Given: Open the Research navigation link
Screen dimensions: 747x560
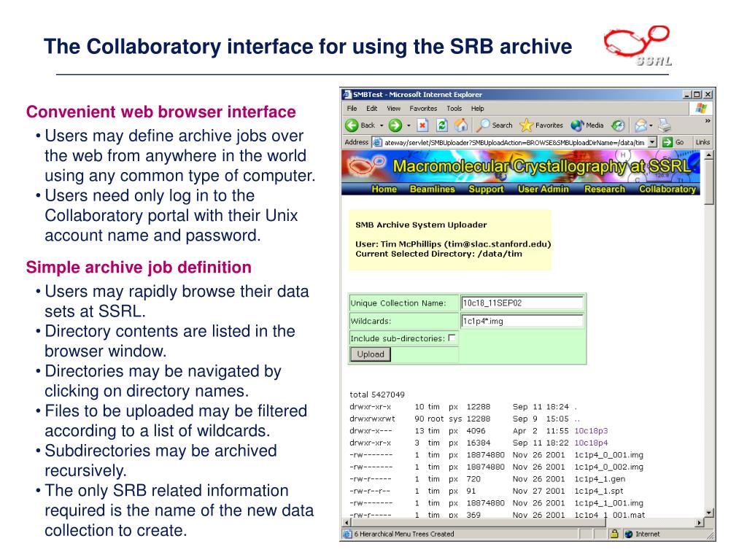Looking at the screenshot, I should [x=605, y=189].
